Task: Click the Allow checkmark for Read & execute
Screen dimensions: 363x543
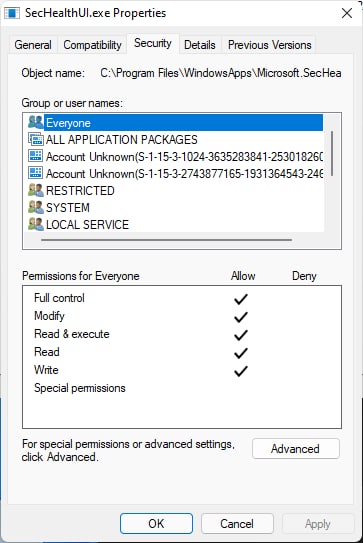Action: pos(241,335)
